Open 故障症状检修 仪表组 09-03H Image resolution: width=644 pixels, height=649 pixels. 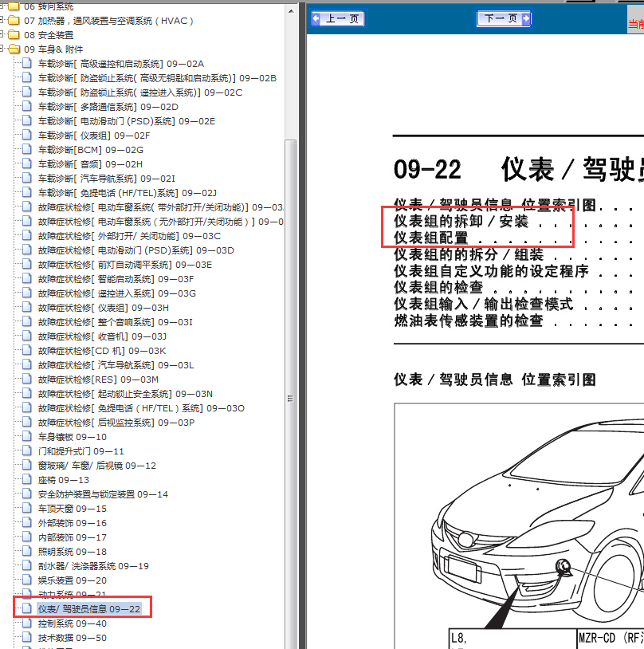pyautogui.click(x=104, y=308)
